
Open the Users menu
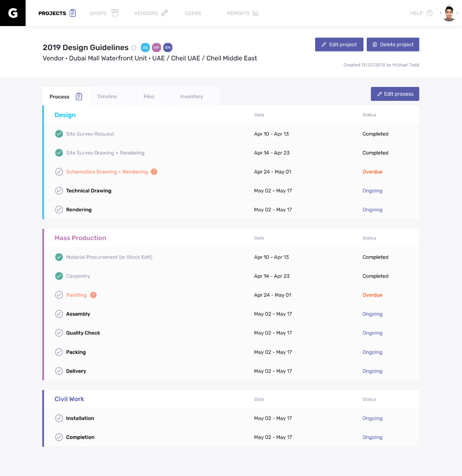tap(193, 13)
